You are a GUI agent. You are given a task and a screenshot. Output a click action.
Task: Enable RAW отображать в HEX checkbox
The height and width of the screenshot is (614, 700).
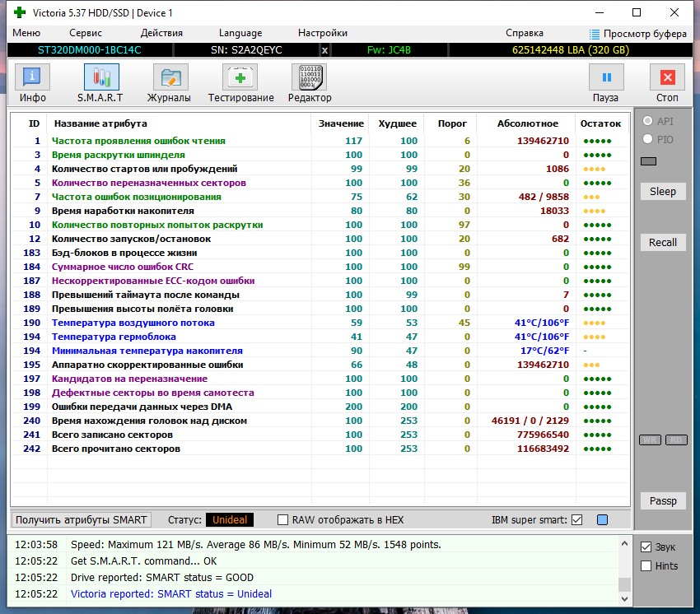(283, 520)
